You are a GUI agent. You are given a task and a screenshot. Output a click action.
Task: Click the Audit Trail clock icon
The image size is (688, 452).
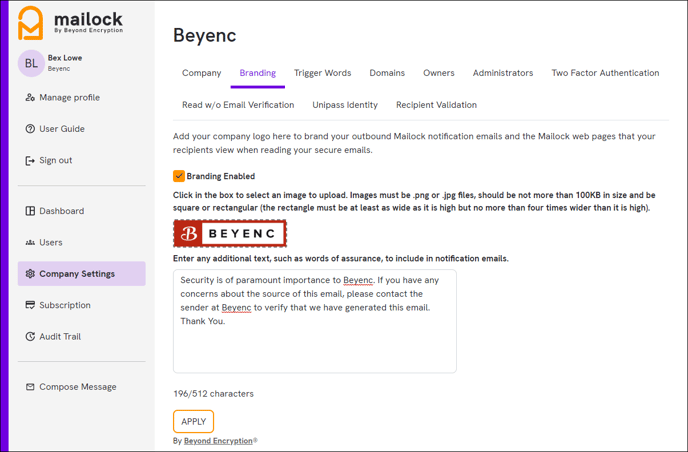pyautogui.click(x=30, y=337)
